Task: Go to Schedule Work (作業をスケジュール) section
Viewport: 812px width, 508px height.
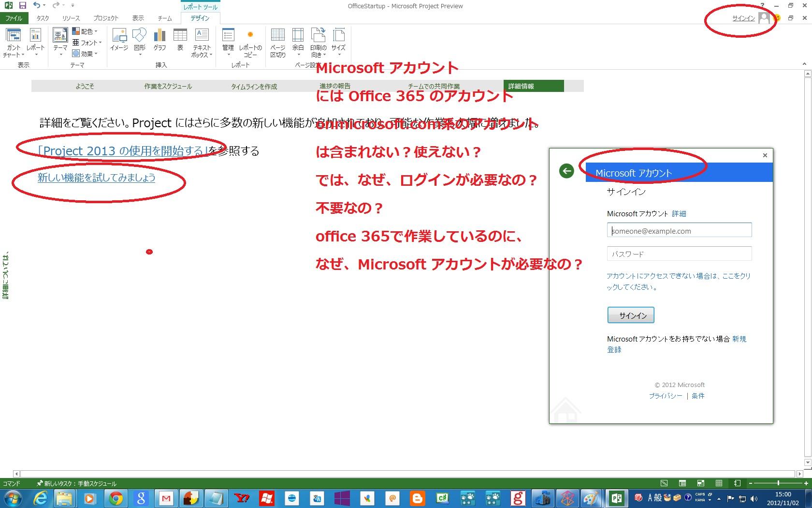Action: pos(168,86)
